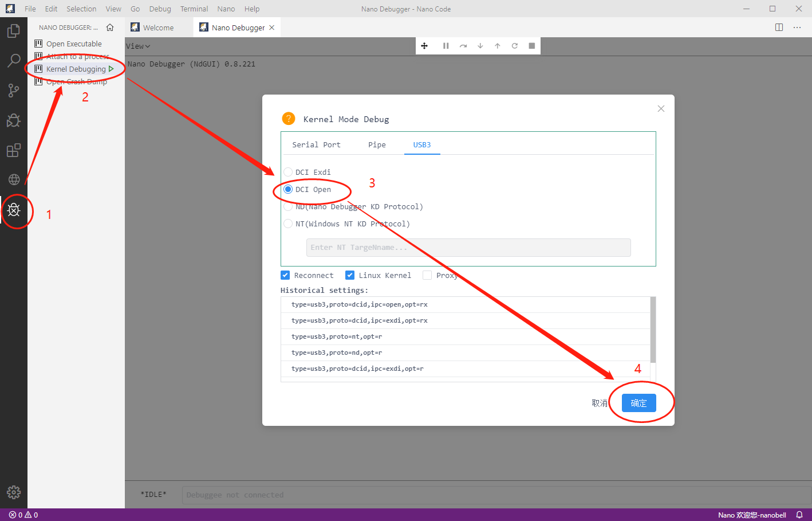The width and height of the screenshot is (812, 521).
Task: Toggle the Linux Kernel checkbox
Action: (350, 275)
